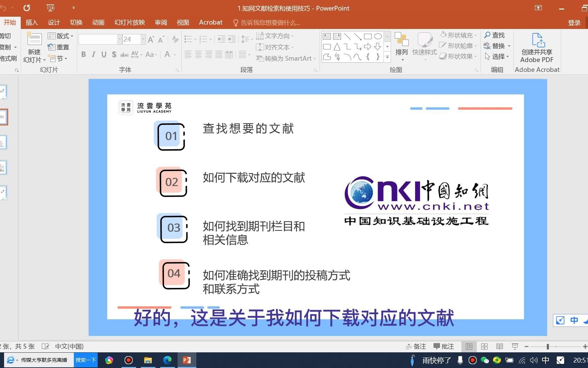Click start-from-beginning slideshow icon in title bar
588x368 pixels.
tap(50, 8)
